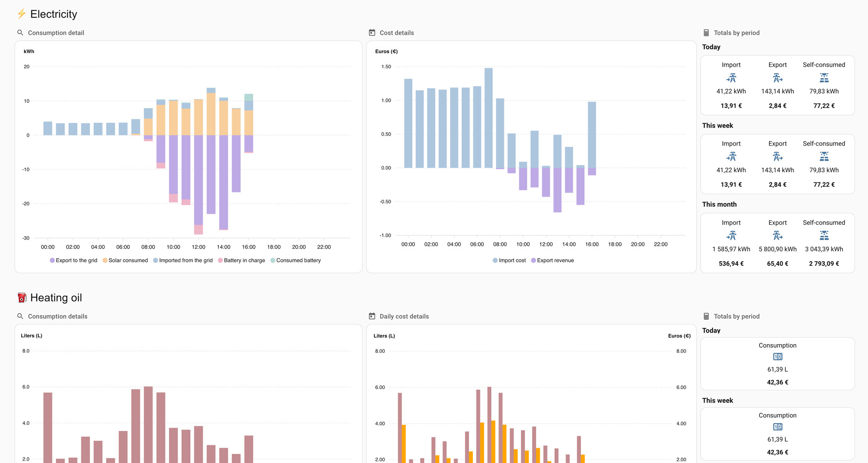Click This week's heating oil Consumption icon
This screenshot has height=463, width=868.
tap(777, 427)
